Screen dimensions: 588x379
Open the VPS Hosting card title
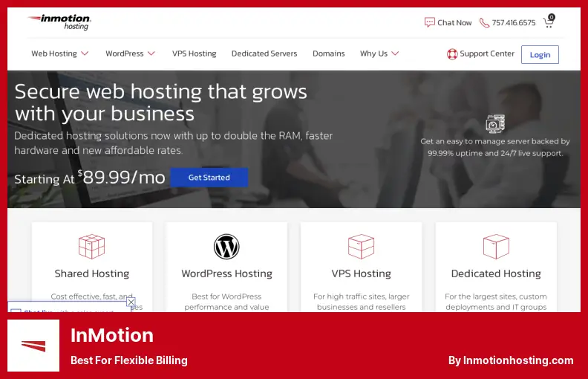(x=361, y=273)
